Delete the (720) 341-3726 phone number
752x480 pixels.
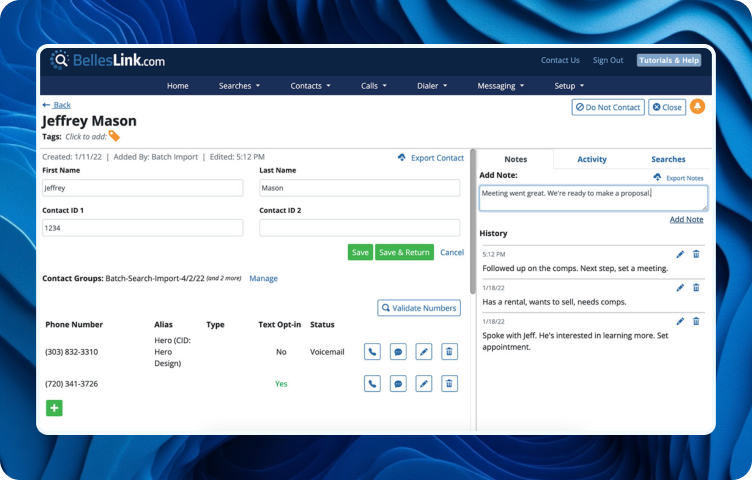[x=449, y=383]
